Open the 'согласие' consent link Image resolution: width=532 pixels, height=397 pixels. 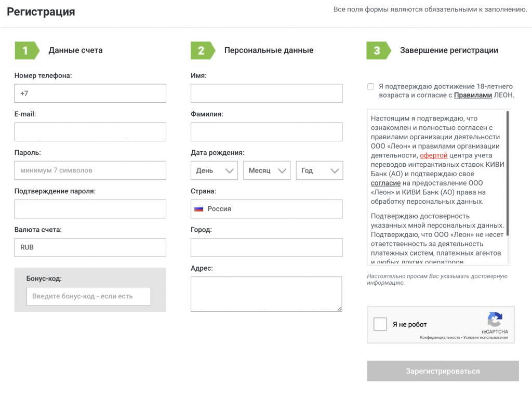click(385, 183)
